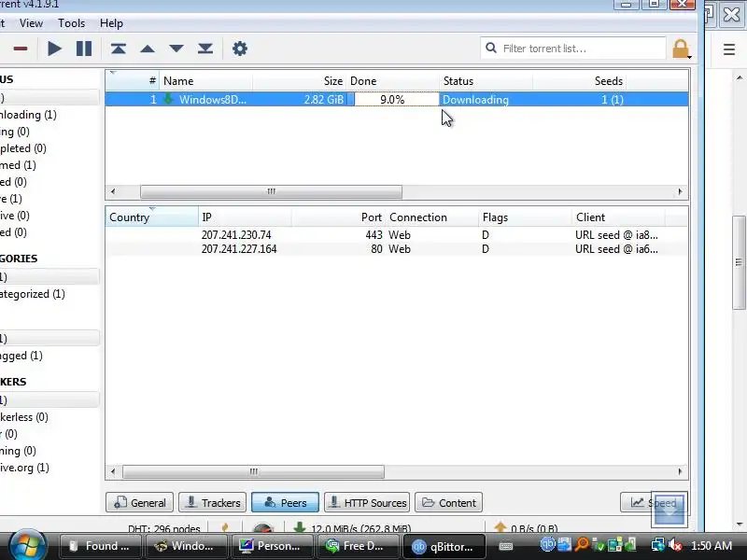The image size is (747, 560).
Task: Click the lock UI padlock icon
Action: tap(681, 49)
